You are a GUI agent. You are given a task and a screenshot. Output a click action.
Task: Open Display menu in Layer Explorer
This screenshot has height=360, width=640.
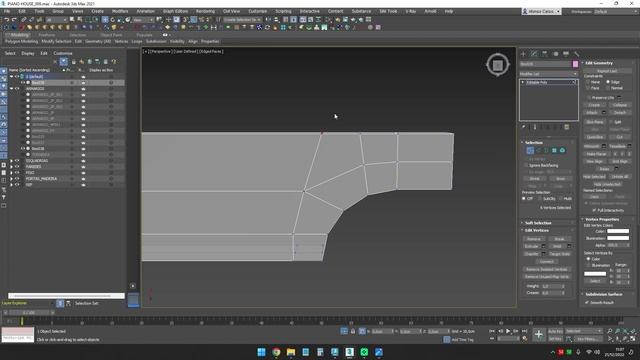[28, 53]
